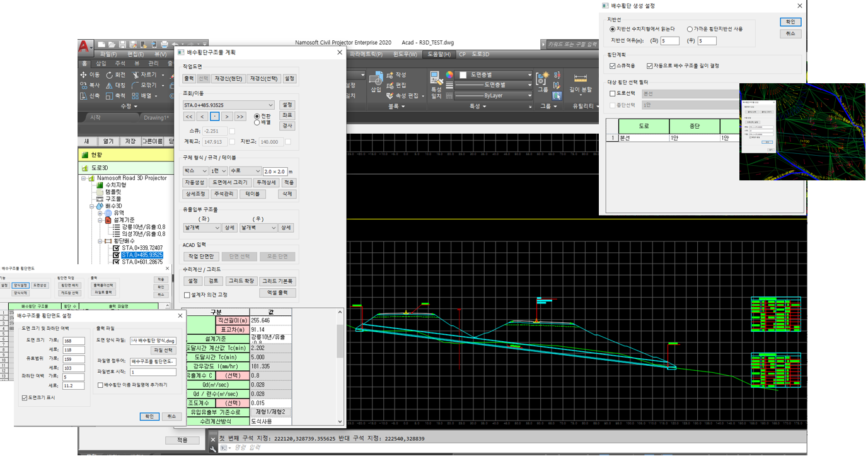This screenshot has height=473, width=868.
Task: Click the 도면에서 그리기 button
Action: [x=229, y=182]
